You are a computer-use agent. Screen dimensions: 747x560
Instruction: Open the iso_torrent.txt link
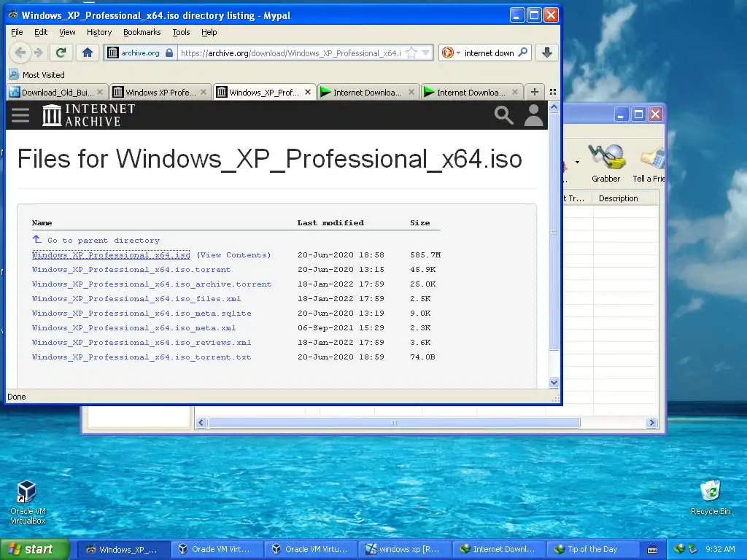(142, 357)
